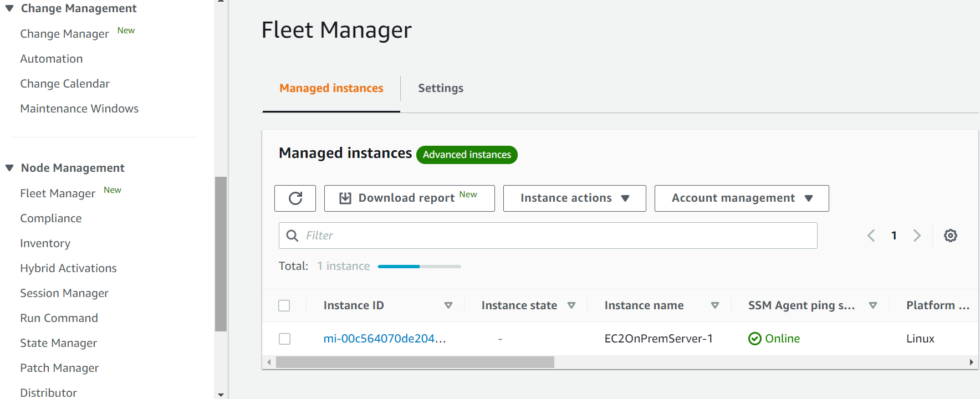Click the green Online status check icon
This screenshot has height=399, width=980.
pyautogui.click(x=754, y=339)
